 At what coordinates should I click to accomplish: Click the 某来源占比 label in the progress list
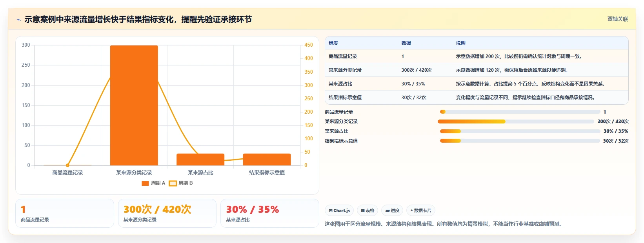click(x=337, y=131)
